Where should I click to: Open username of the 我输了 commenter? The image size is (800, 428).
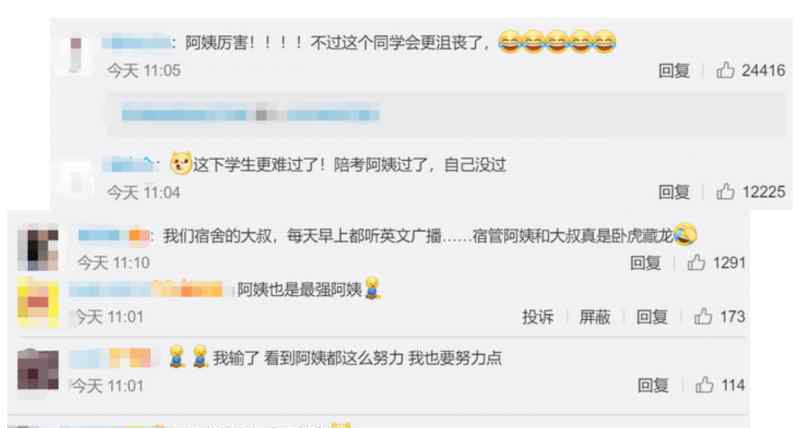coord(111,358)
